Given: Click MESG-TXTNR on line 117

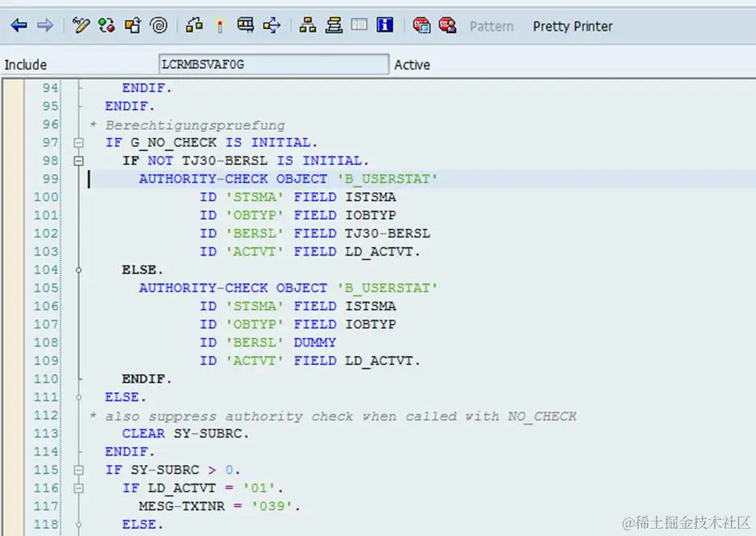Looking at the screenshot, I should (x=182, y=506).
